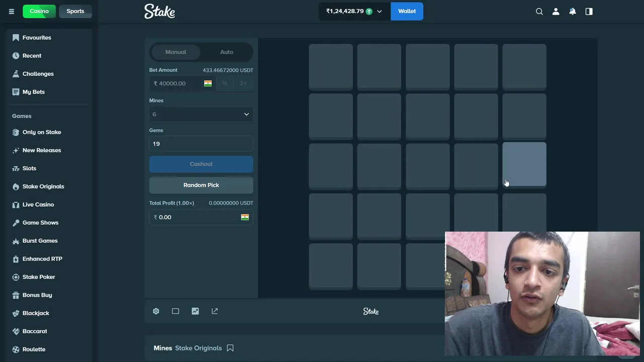Click the Burst Games icon
This screenshot has height=362, width=644.
[16, 241]
